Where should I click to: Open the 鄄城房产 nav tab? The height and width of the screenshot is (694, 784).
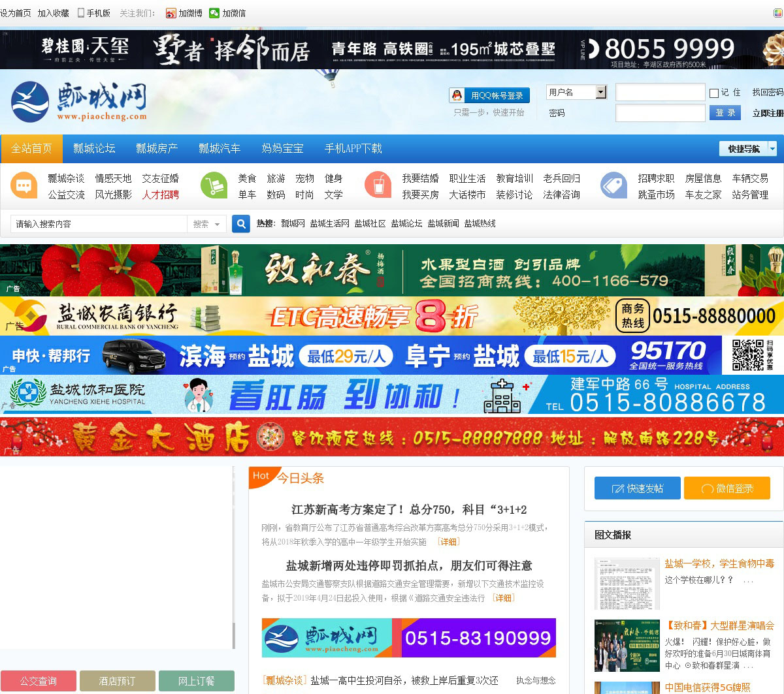[157, 149]
